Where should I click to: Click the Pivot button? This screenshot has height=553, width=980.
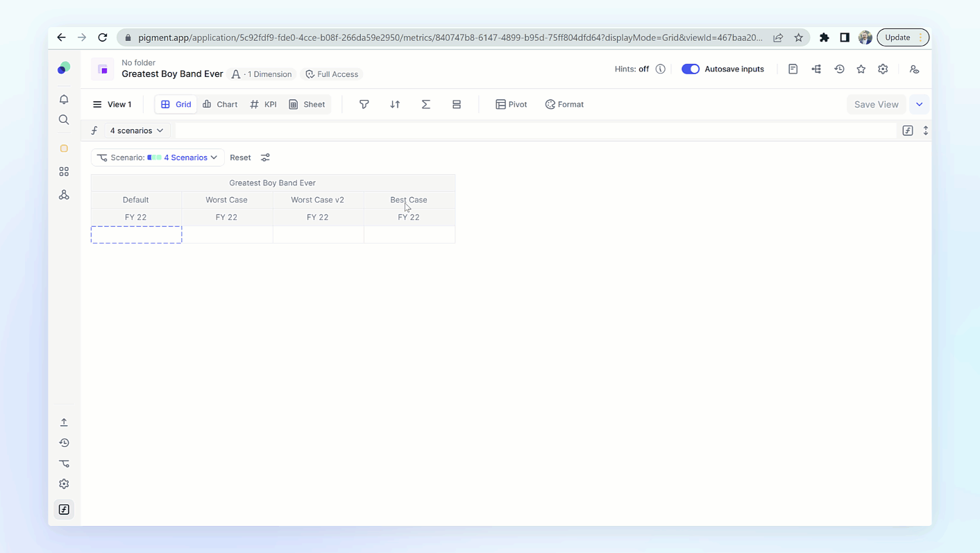[512, 104]
